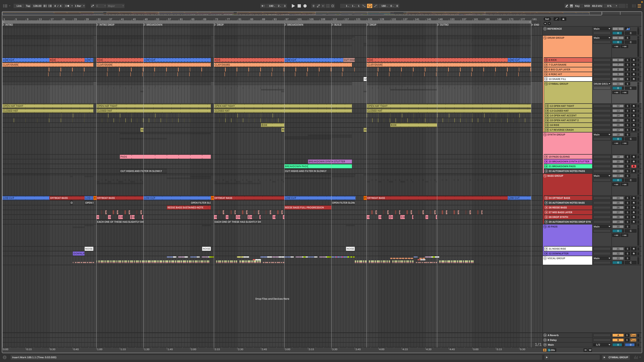Toggle the metronome icon

pyautogui.click(x=67, y=6)
